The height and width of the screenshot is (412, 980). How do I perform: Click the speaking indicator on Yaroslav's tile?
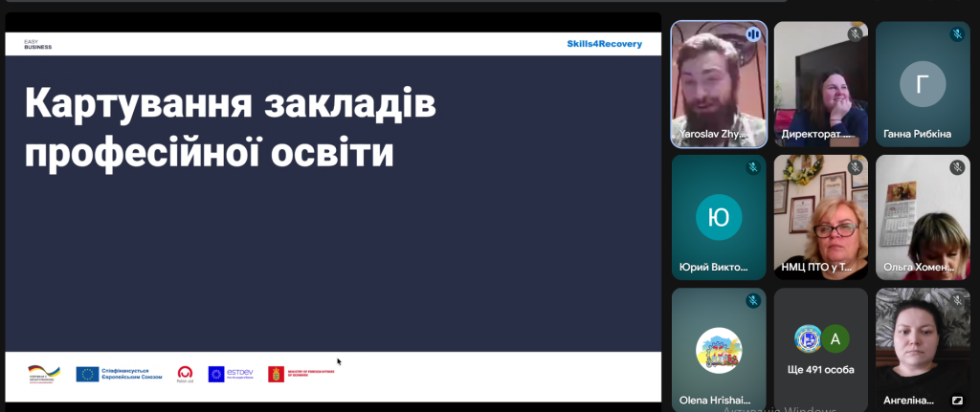(x=753, y=34)
